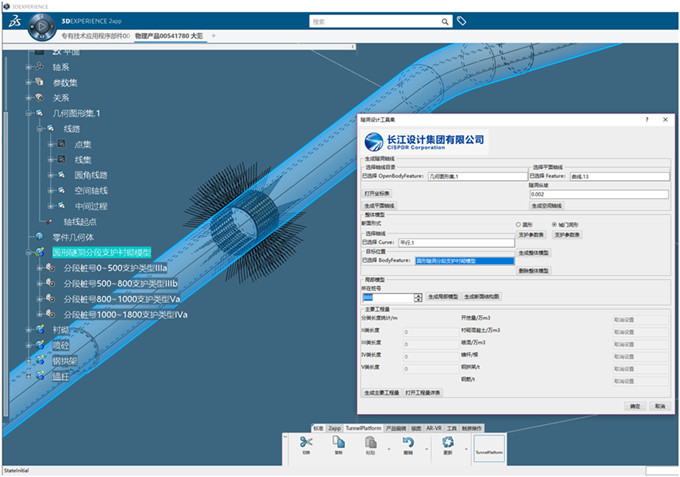The image size is (680, 477).
Task: Click the Cut scissors icon
Action: (x=307, y=443)
